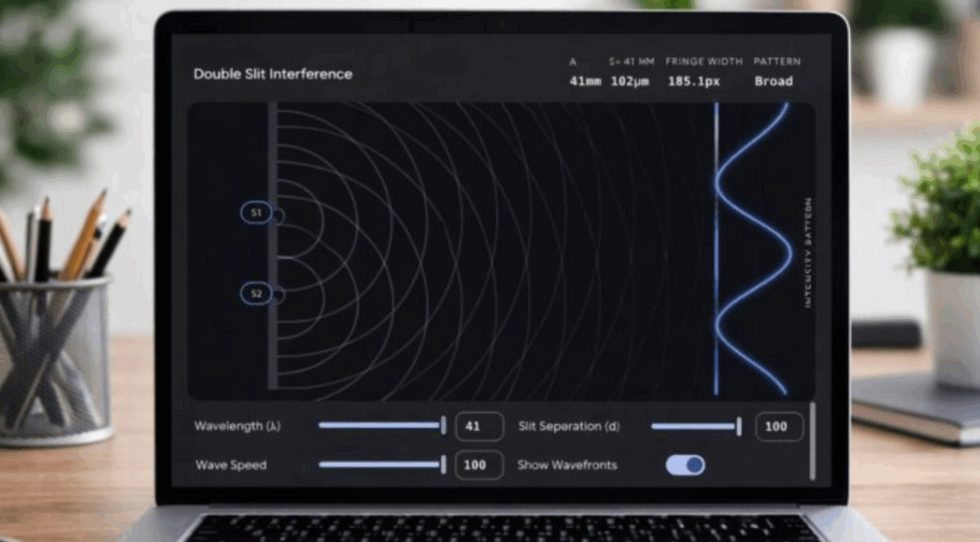The height and width of the screenshot is (542, 980).
Task: Click the Double Slit Interference title
Action: 273,74
